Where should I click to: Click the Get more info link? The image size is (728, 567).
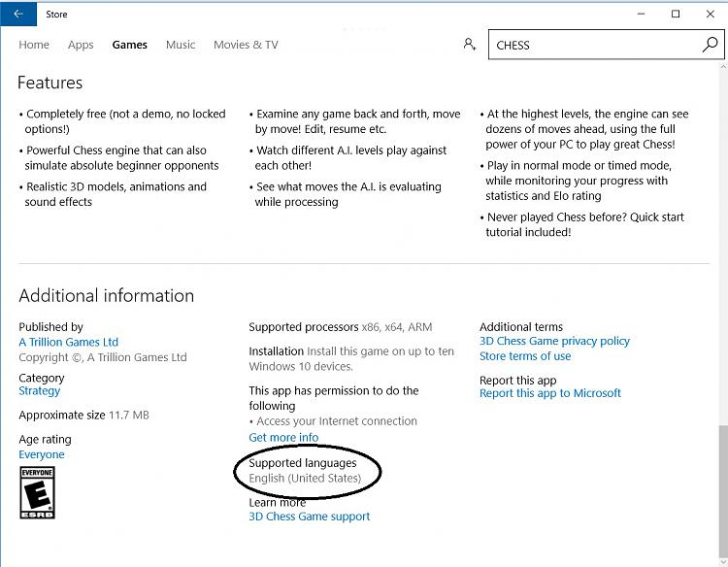283,438
